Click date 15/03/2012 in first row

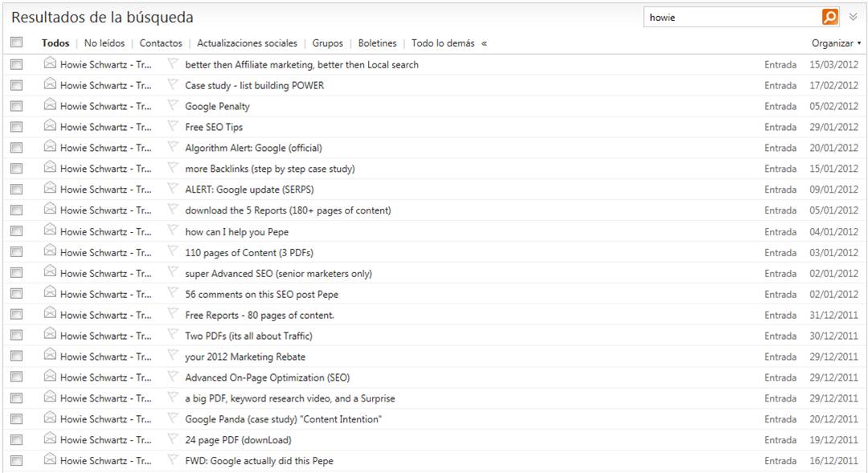(833, 65)
